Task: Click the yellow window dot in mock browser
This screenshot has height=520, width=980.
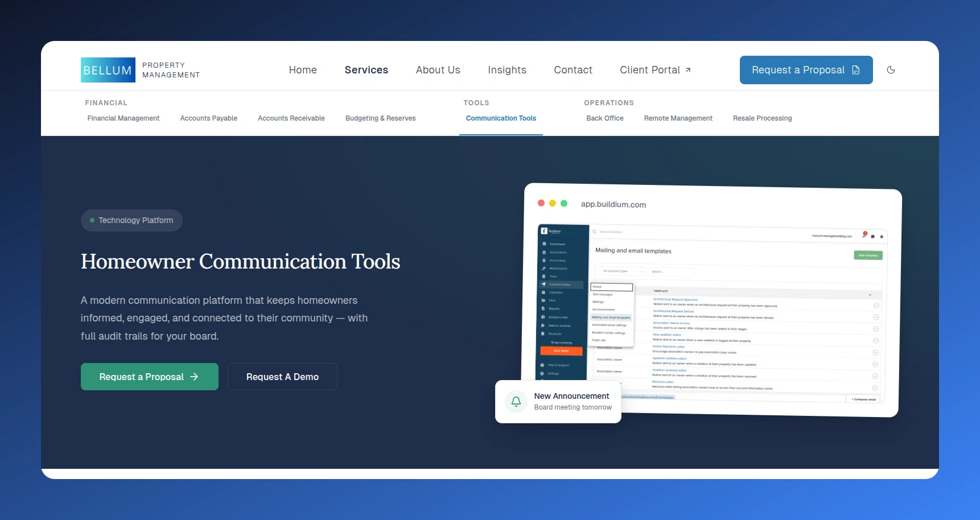Action: (x=553, y=203)
